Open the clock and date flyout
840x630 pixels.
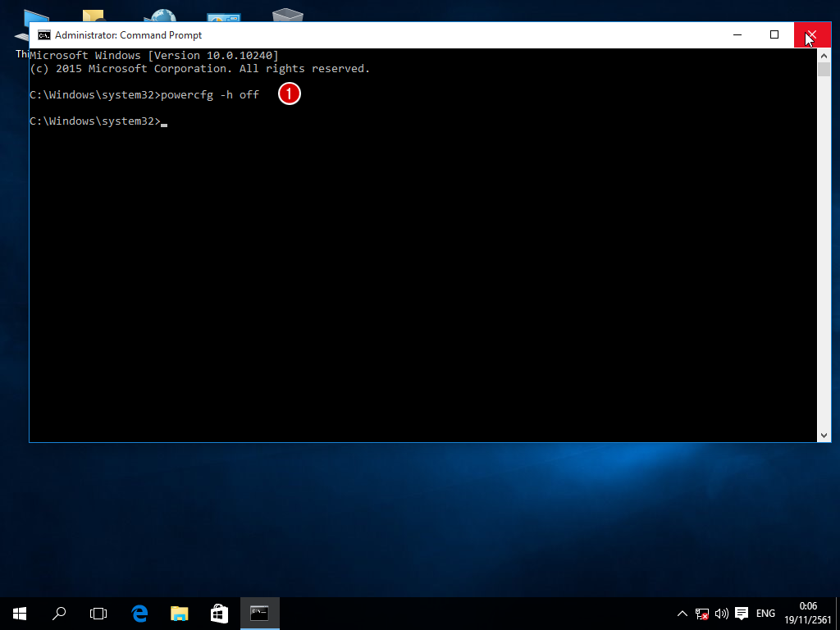[808, 613]
